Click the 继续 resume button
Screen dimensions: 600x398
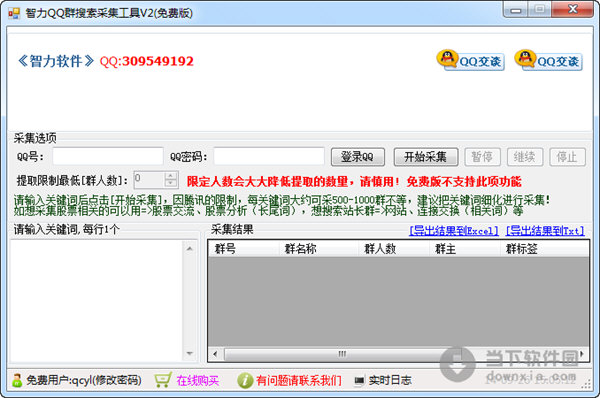click(525, 157)
